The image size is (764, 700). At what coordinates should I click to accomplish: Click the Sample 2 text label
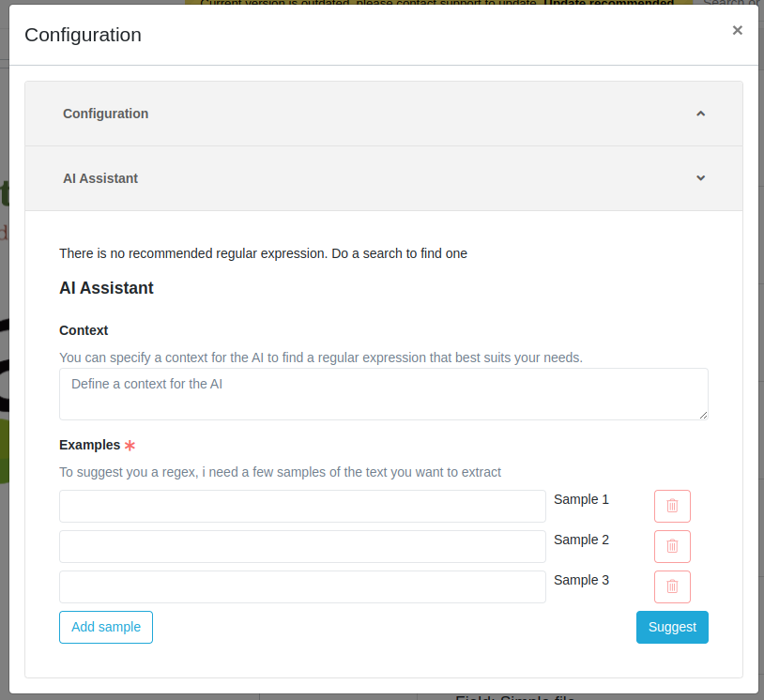[x=581, y=540]
